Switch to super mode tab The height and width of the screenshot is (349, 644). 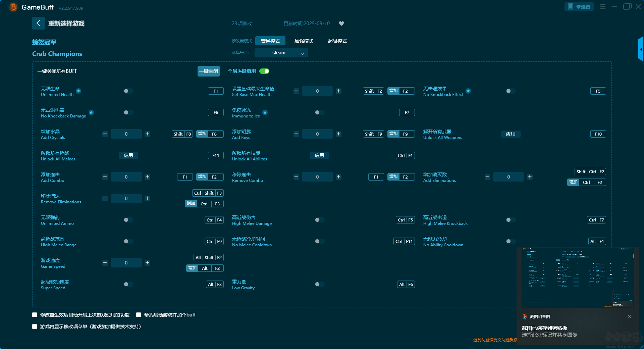point(337,41)
